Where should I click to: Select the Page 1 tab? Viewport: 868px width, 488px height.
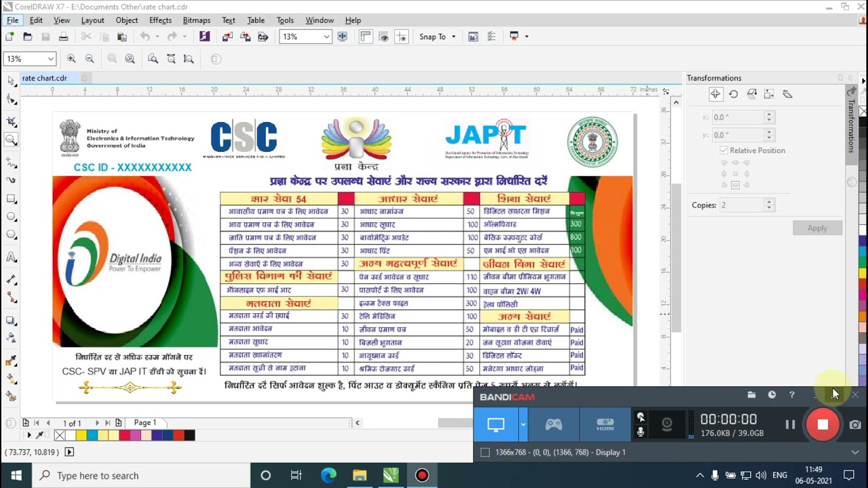tap(145, 423)
